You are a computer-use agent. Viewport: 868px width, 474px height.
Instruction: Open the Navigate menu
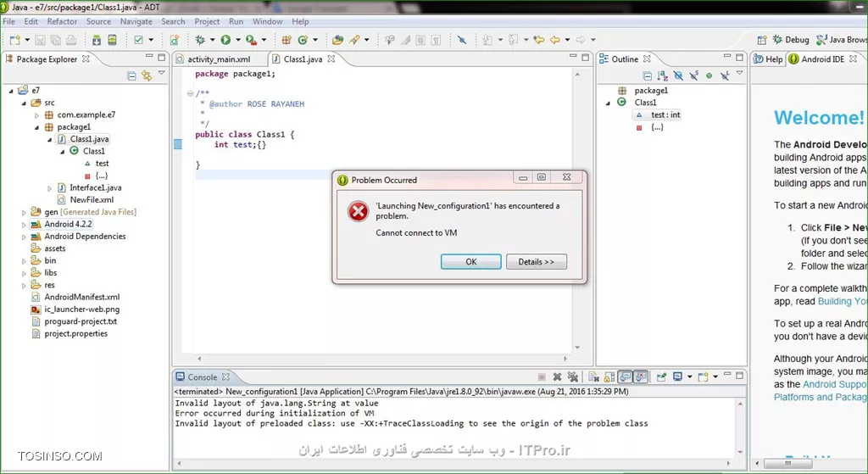136,21
